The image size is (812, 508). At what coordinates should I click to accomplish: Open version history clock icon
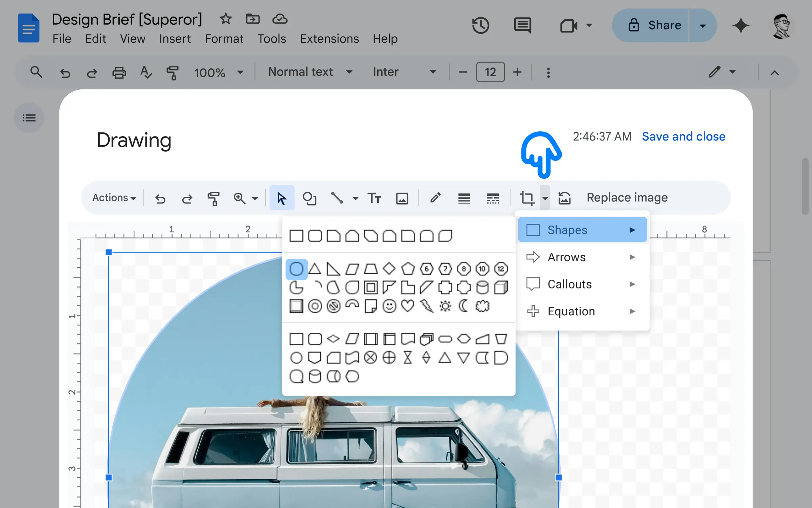click(480, 25)
